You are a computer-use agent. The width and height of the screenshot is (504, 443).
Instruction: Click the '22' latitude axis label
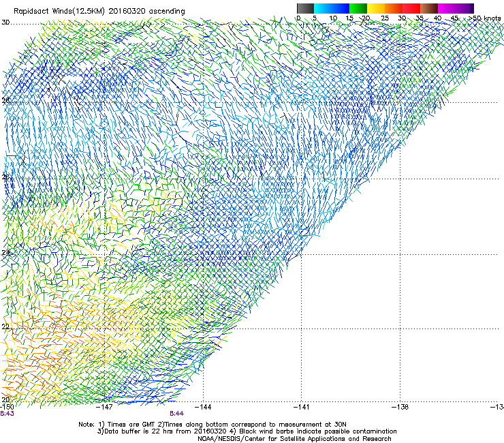[5, 326]
